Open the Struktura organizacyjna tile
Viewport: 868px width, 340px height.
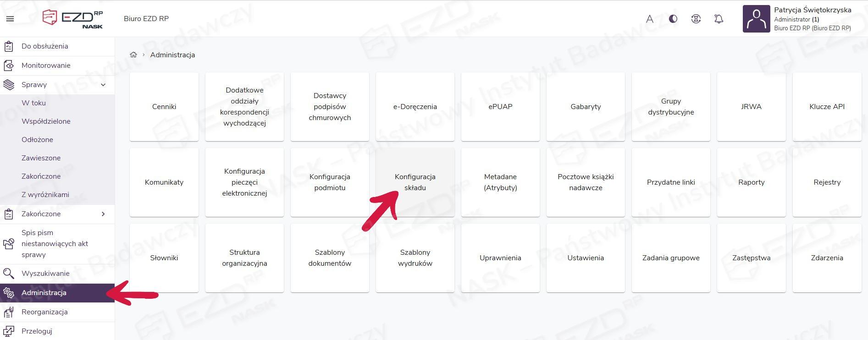pos(244,258)
